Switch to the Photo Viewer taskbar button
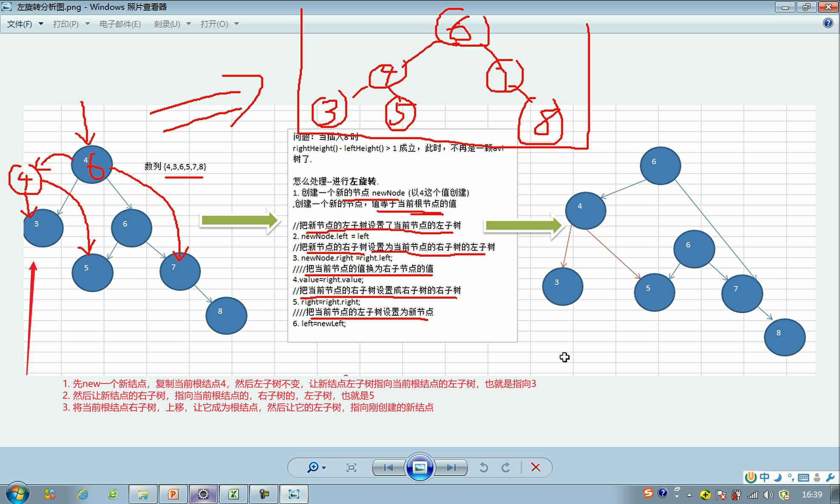840x504 pixels. point(294,494)
